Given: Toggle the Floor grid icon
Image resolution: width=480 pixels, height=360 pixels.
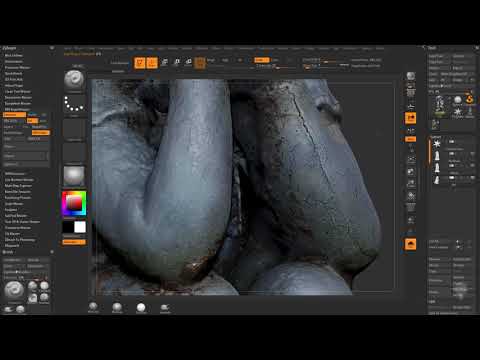Looking at the screenshot, I should point(411,106).
